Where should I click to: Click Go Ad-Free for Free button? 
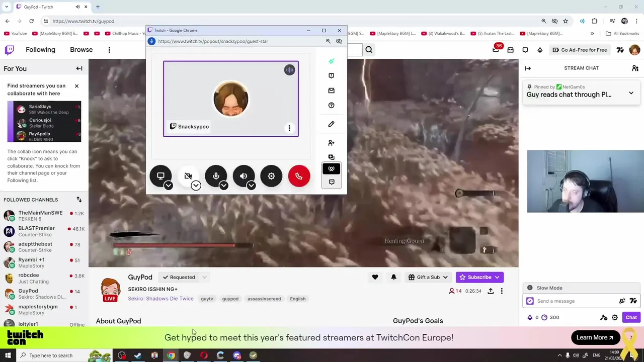580,50
